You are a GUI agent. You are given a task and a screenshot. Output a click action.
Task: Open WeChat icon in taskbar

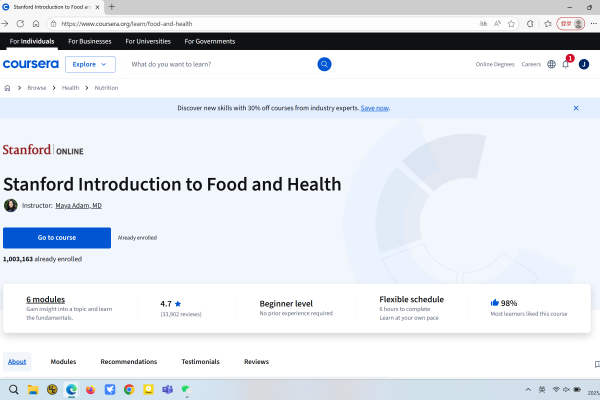(186, 390)
